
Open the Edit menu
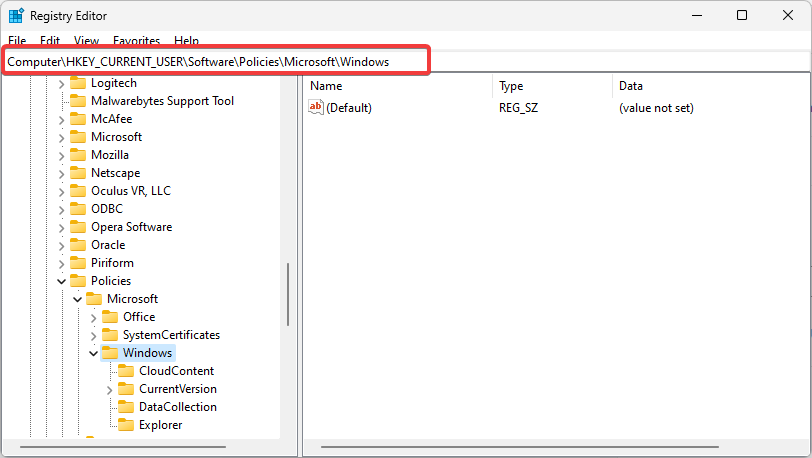point(50,40)
